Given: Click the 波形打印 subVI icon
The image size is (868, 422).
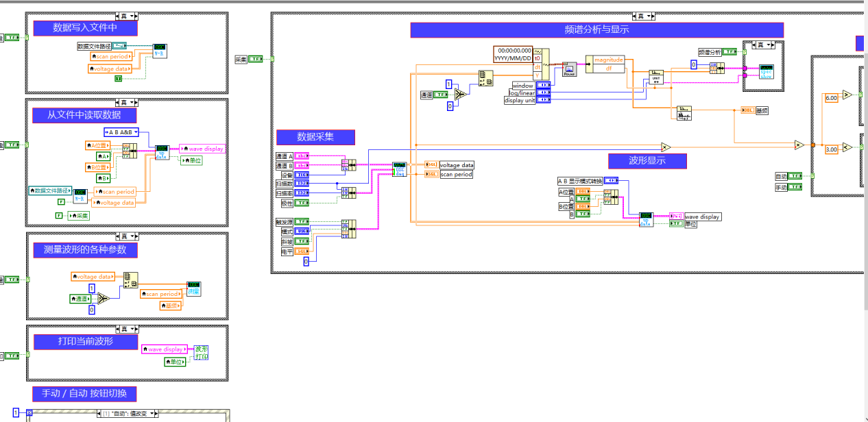Looking at the screenshot, I should point(202,352).
